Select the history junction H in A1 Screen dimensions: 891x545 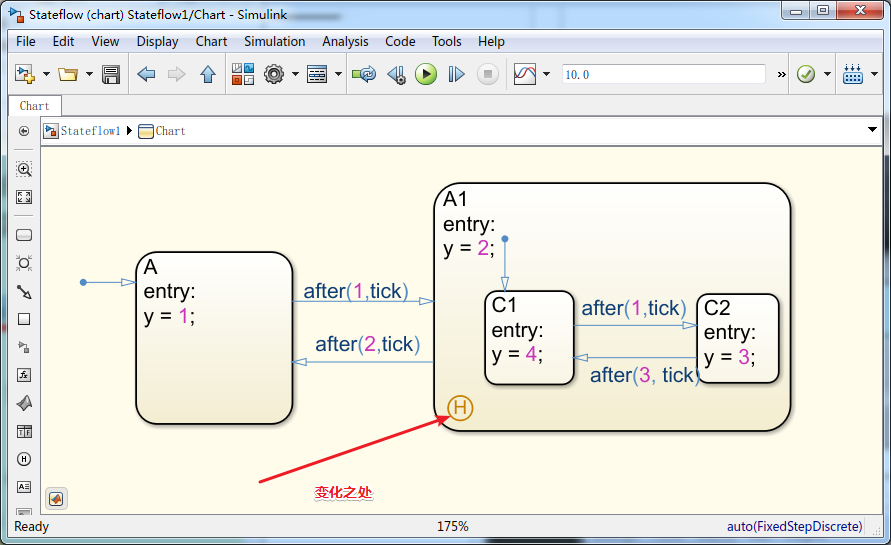click(x=460, y=407)
